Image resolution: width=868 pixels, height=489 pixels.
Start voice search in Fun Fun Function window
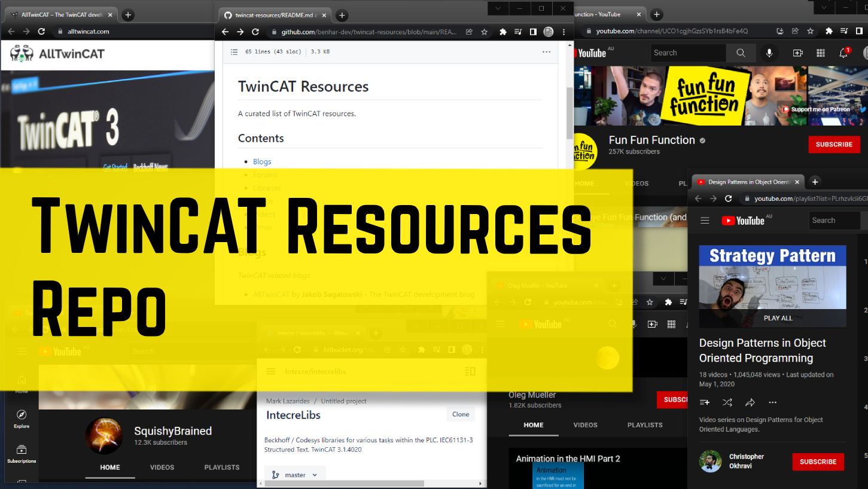pyautogui.click(x=769, y=53)
